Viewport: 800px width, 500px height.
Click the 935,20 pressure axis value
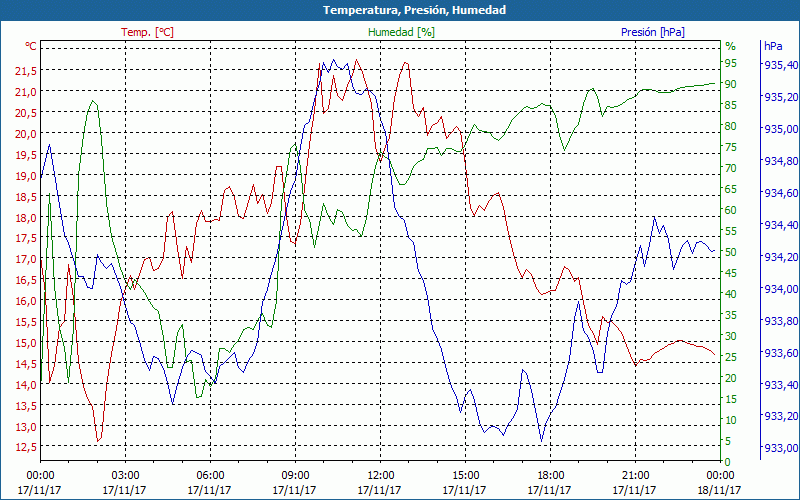click(780, 97)
